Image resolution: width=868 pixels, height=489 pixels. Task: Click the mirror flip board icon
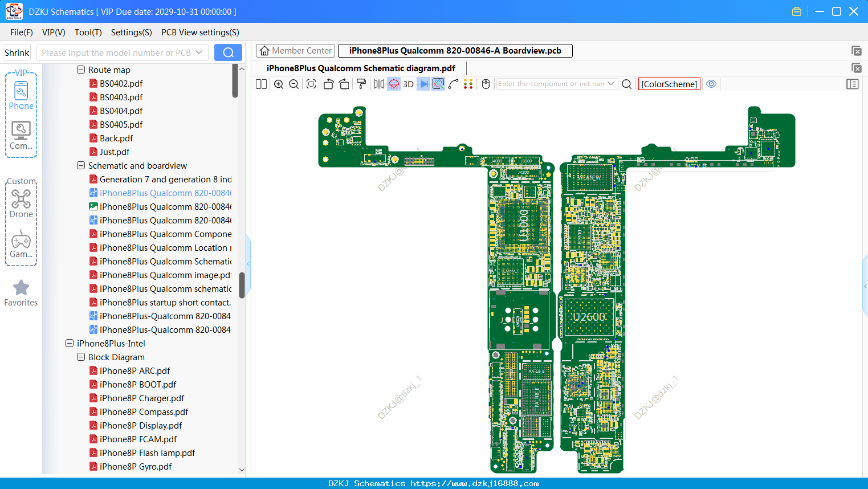point(379,84)
